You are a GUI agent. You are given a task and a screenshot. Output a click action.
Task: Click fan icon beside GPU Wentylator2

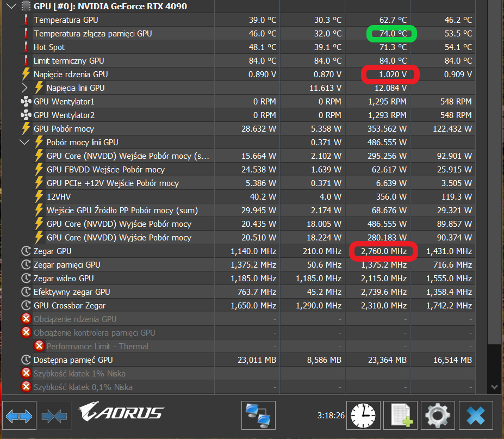pos(26,115)
